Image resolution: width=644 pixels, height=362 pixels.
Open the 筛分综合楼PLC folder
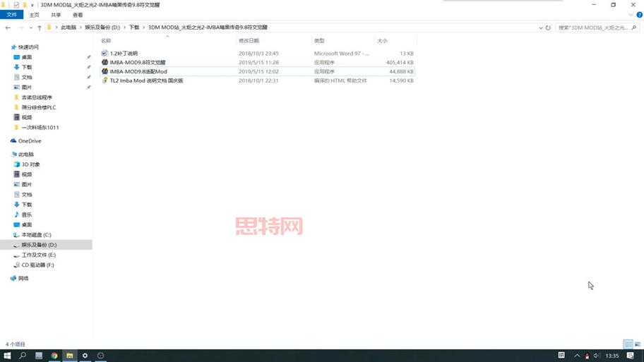tap(39, 107)
